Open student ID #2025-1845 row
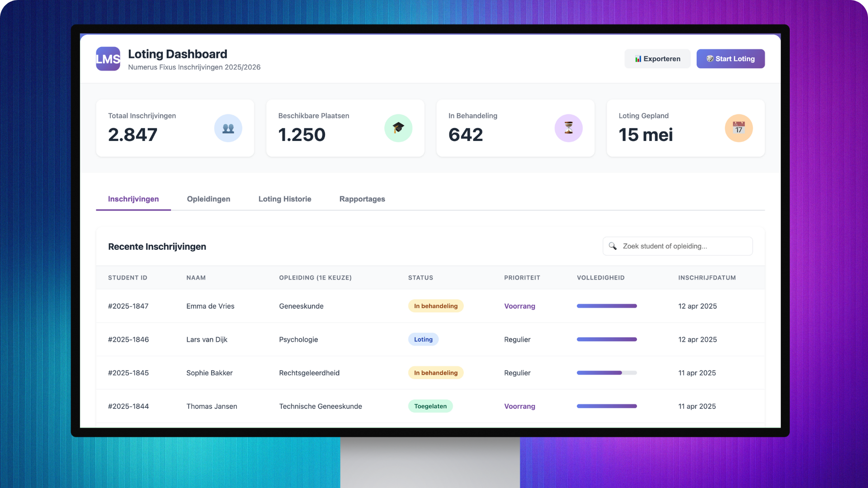This screenshot has width=868, height=488. pos(128,373)
